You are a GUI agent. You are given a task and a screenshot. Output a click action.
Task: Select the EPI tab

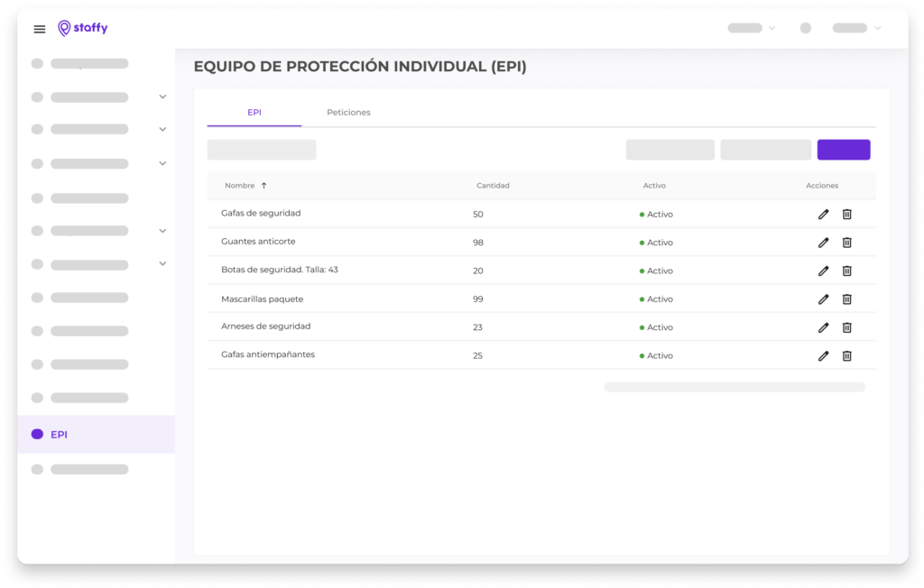[254, 113]
